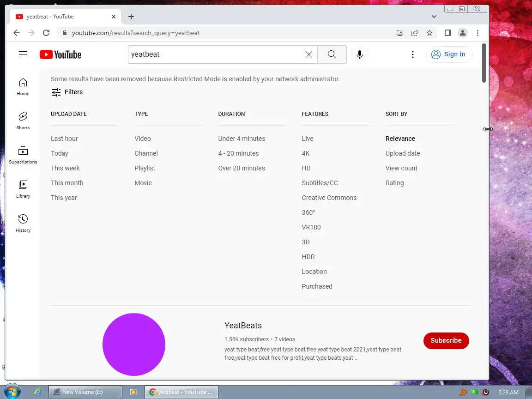The width and height of the screenshot is (532, 399).
Task: Click the browser forward arrow
Action: click(x=31, y=33)
